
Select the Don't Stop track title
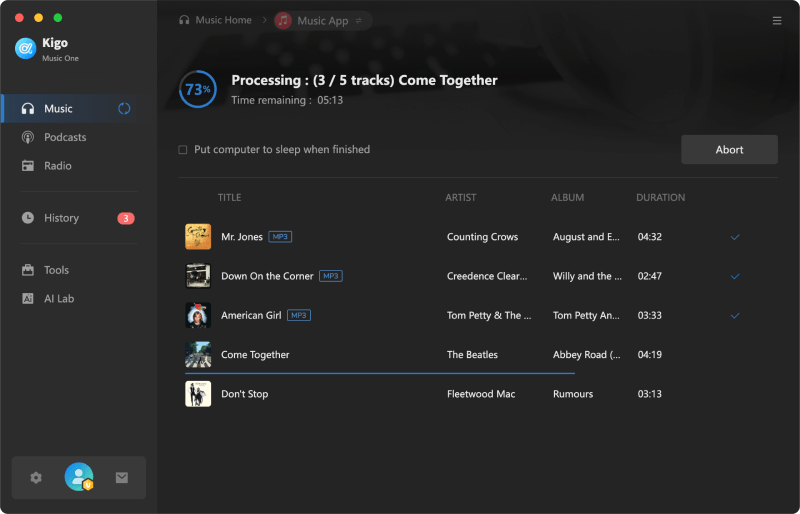244,394
